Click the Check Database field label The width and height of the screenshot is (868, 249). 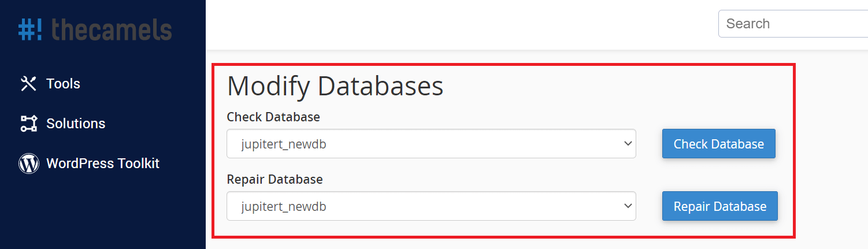pos(273,117)
